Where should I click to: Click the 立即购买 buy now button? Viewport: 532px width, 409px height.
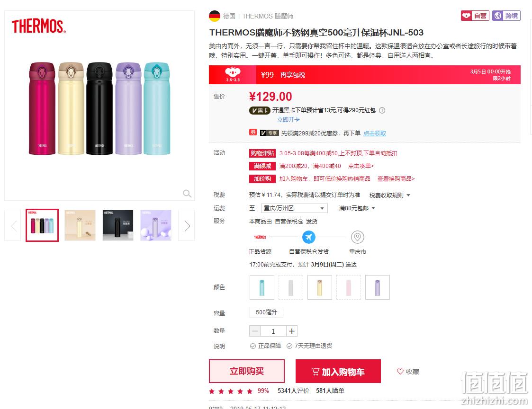(247, 371)
